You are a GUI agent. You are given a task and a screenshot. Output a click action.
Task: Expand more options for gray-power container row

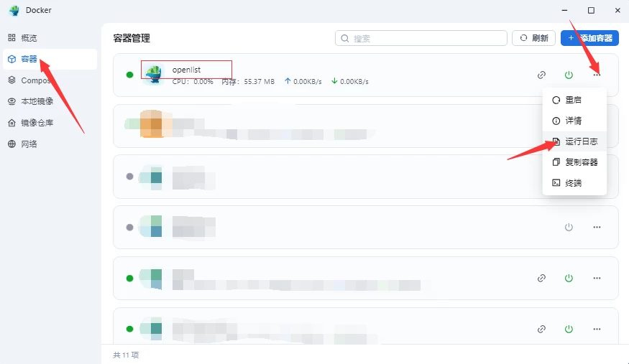[x=597, y=227]
